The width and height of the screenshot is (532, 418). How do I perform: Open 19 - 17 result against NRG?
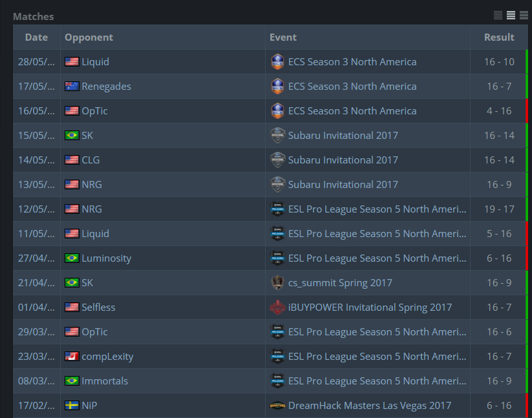(x=499, y=209)
